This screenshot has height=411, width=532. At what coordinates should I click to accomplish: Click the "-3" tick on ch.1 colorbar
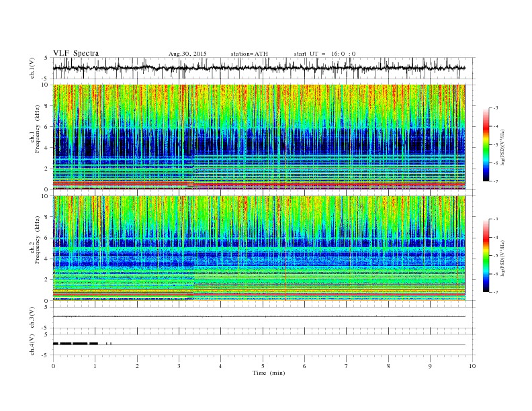(496, 108)
